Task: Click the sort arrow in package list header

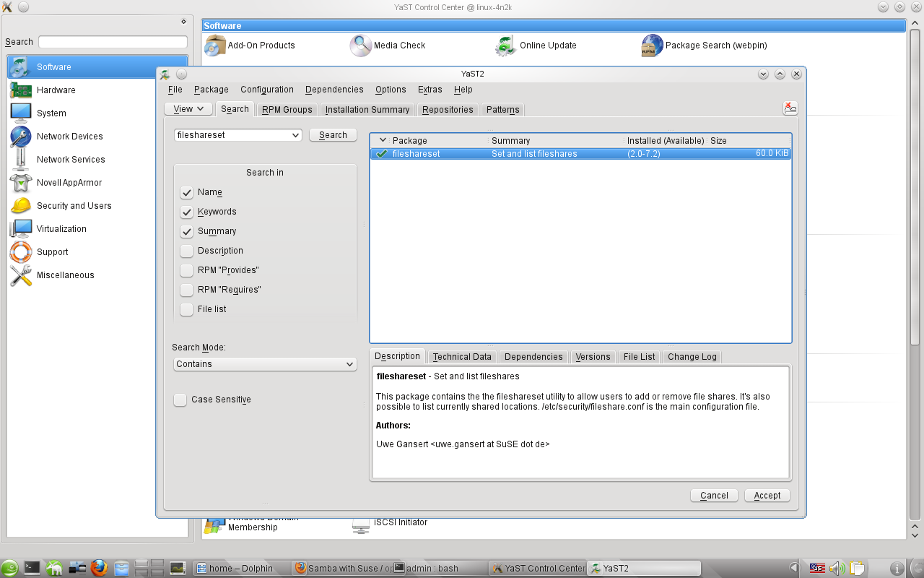Action: 383,141
